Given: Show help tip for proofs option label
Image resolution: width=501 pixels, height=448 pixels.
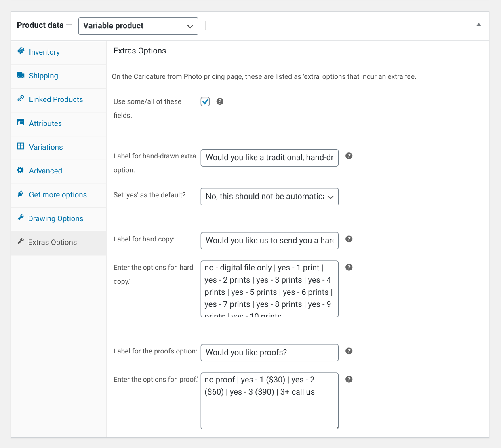Looking at the screenshot, I should pos(349,351).
